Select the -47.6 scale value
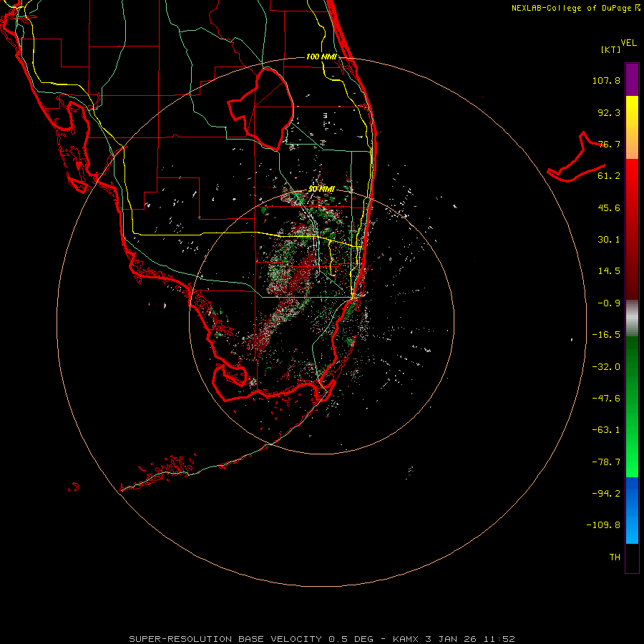 tap(606, 399)
